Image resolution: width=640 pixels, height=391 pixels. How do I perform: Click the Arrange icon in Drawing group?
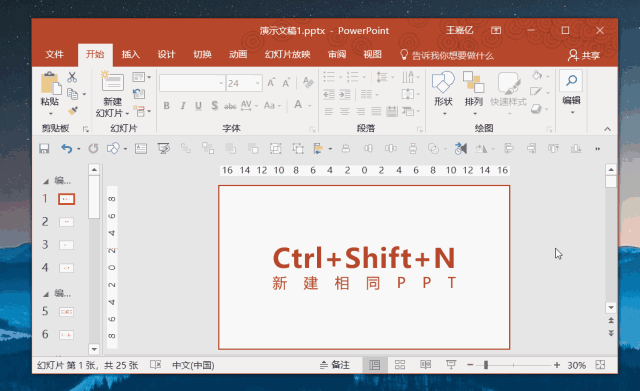(x=473, y=82)
